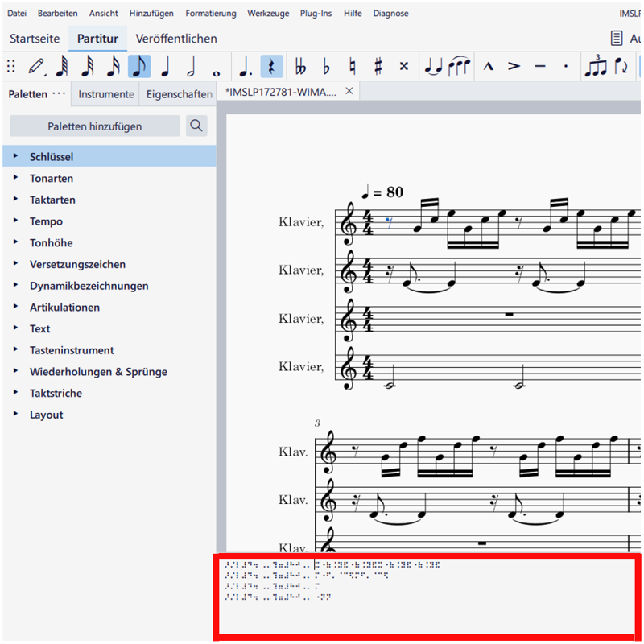Apply a flat accidental
The image size is (644, 644).
pos(327,66)
